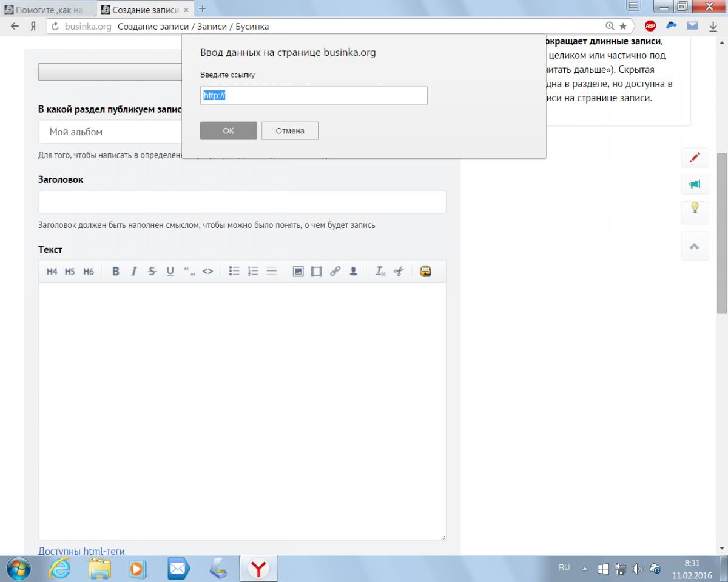This screenshot has height=582, width=728.
Task: Open the 'Доступны html-теги' link
Action: click(81, 551)
